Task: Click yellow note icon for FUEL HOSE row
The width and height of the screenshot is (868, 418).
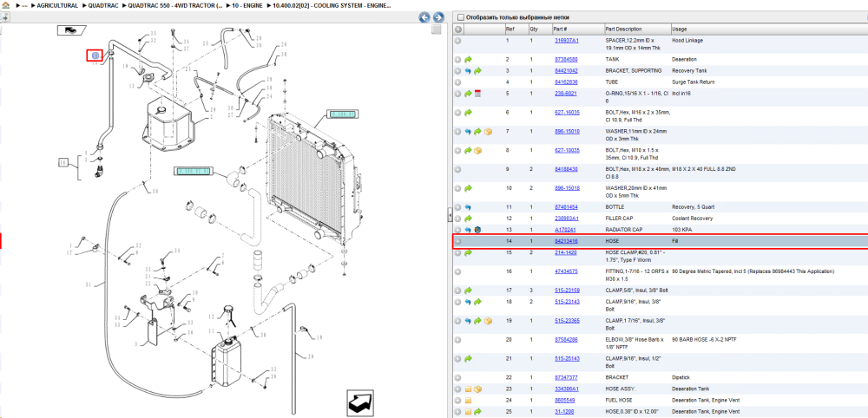Action: (x=468, y=401)
